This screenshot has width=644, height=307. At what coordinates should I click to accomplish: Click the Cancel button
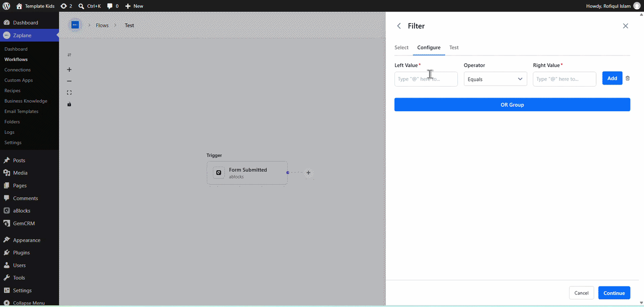pyautogui.click(x=581, y=293)
